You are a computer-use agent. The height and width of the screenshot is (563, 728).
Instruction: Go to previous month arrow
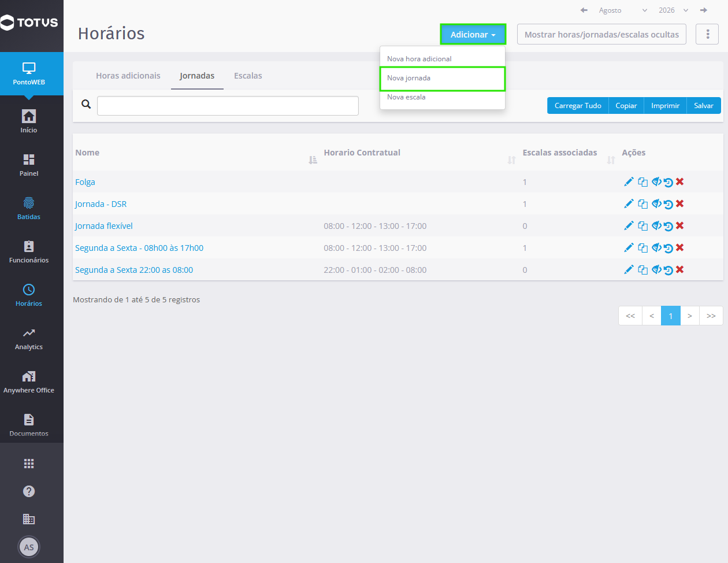(x=584, y=10)
